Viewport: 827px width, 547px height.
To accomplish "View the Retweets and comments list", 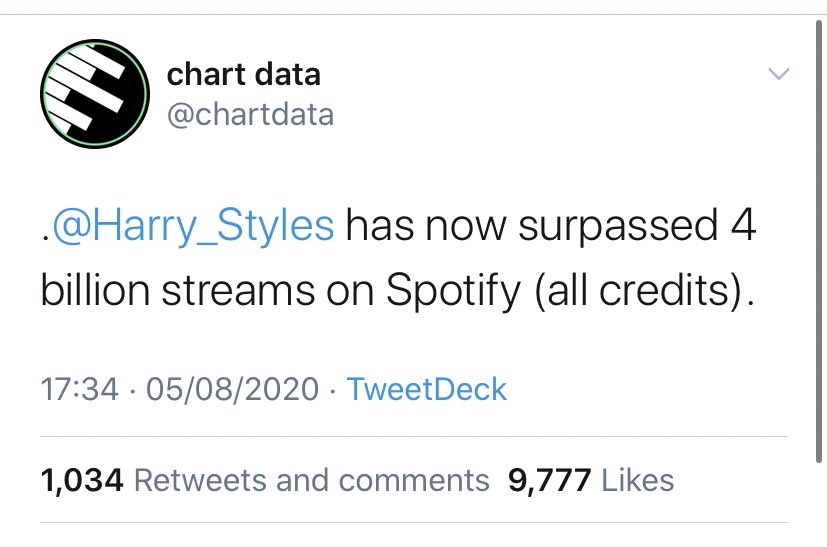I will coord(312,481).
